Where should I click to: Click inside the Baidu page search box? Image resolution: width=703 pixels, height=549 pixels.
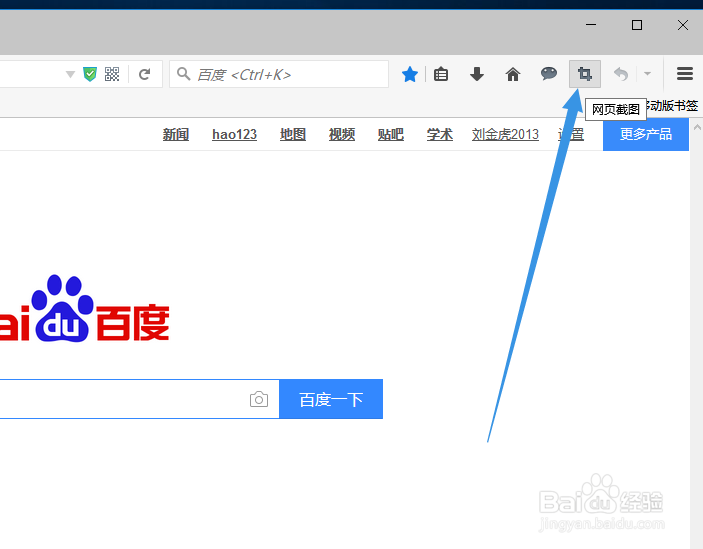(139, 399)
